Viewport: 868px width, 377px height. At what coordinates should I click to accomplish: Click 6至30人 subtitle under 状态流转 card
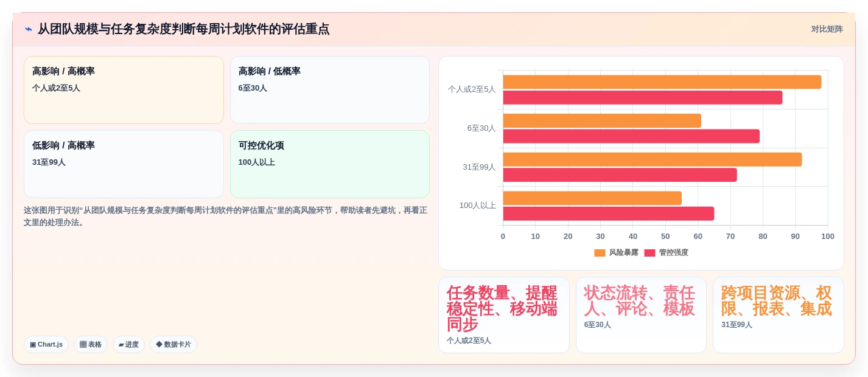(598, 325)
